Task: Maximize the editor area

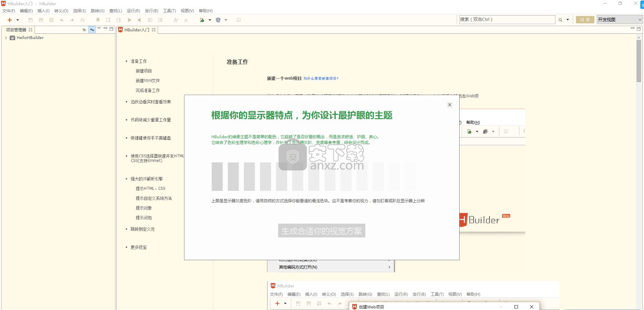Action: point(639,29)
